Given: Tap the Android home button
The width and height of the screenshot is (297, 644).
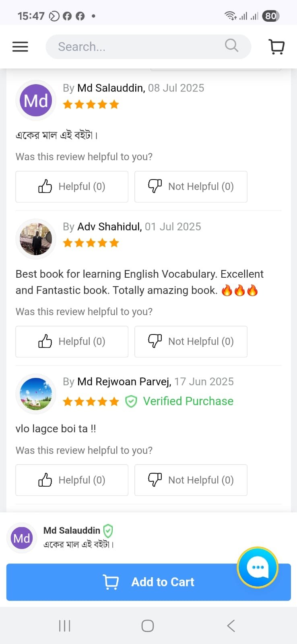Looking at the screenshot, I should [x=148, y=626].
